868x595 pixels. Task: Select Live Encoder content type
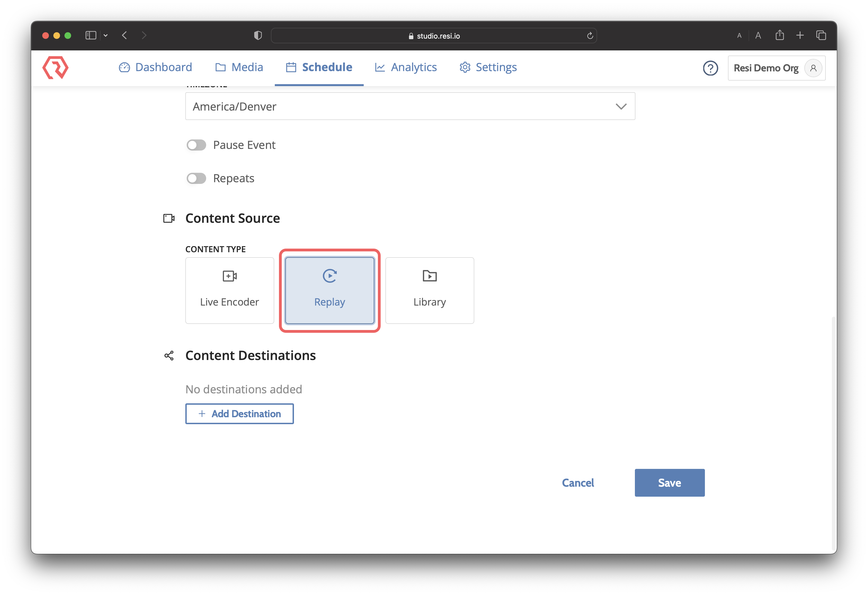coord(229,290)
